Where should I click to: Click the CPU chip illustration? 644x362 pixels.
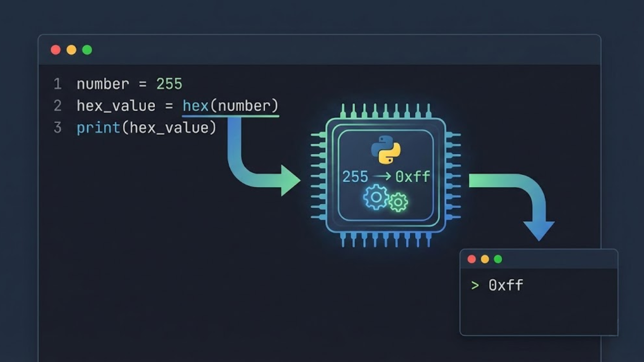pyautogui.click(x=383, y=175)
